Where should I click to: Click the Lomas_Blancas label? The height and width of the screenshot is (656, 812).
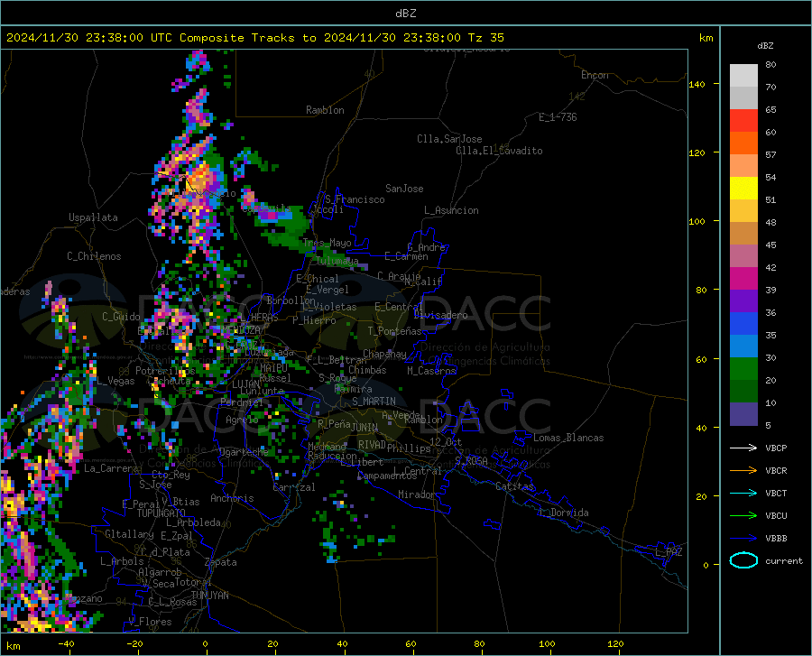coord(568,438)
